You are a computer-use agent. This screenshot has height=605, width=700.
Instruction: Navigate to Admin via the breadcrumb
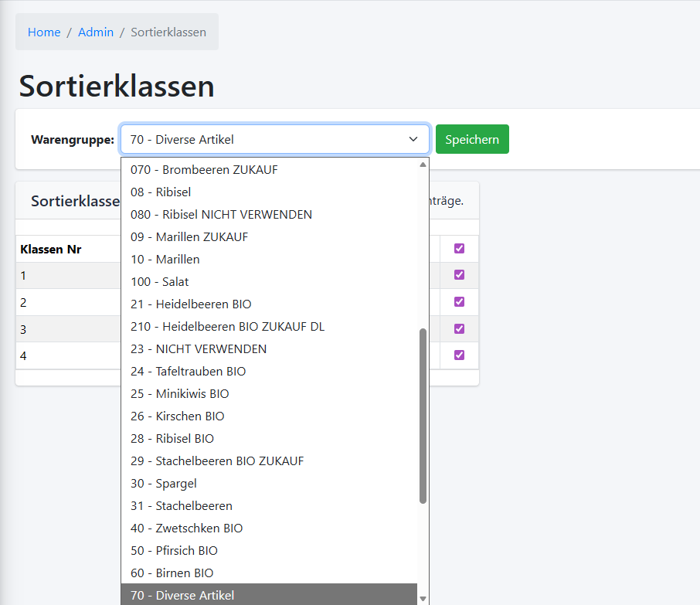pos(96,32)
